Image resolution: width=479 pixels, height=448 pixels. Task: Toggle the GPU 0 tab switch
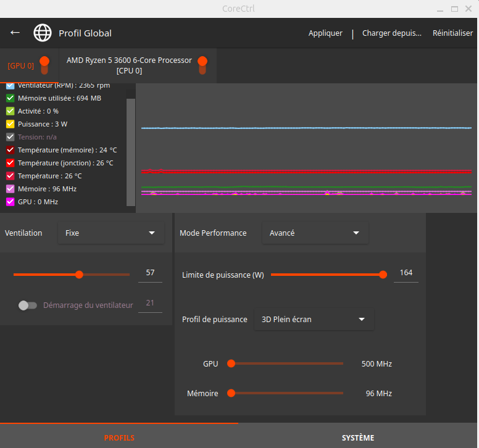[x=44, y=64]
